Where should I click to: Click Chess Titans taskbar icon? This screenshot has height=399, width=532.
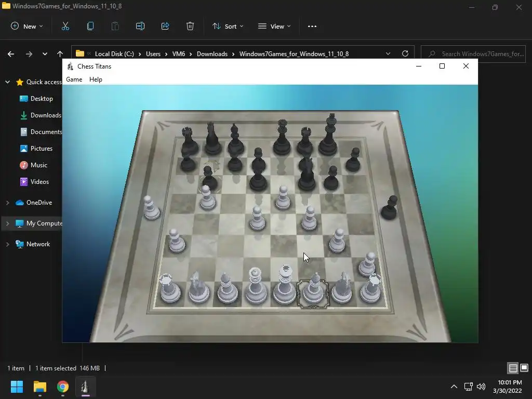pyautogui.click(x=85, y=387)
